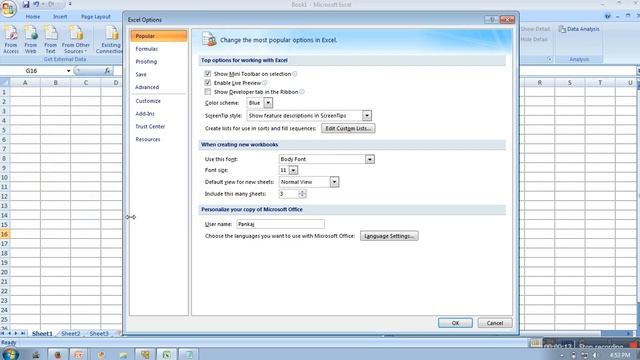Confirm the dialog with OK
Viewport: 640px width, 360px height.
click(455, 323)
